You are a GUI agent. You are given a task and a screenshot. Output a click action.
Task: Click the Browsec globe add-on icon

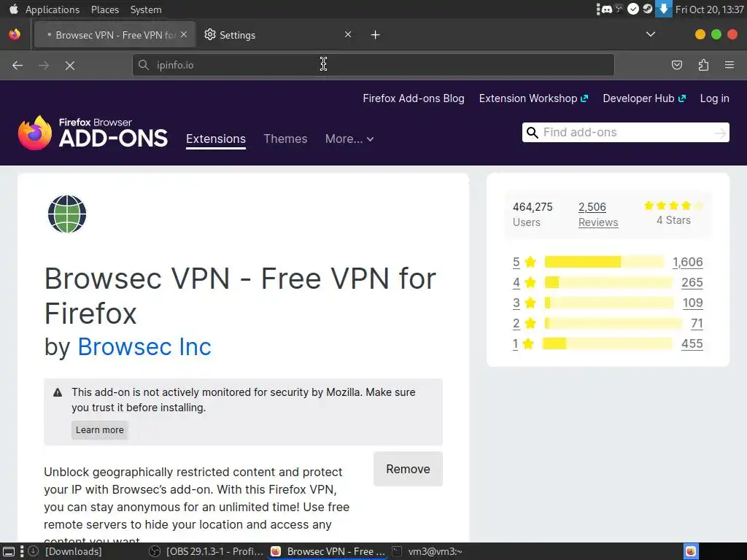coord(67,214)
